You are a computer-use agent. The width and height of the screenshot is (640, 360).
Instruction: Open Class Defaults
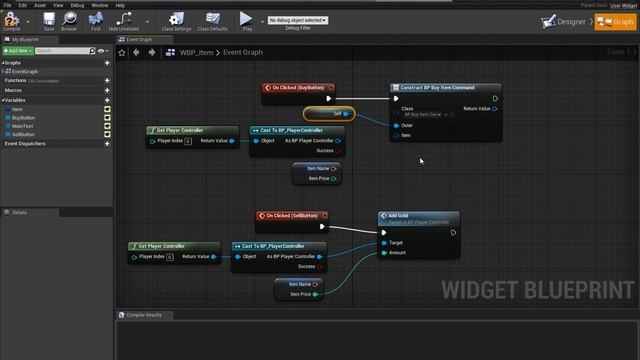(212, 21)
